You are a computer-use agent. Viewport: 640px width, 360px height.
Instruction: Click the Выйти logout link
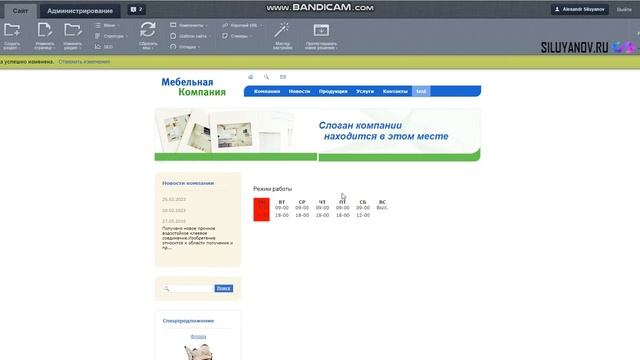(624, 9)
